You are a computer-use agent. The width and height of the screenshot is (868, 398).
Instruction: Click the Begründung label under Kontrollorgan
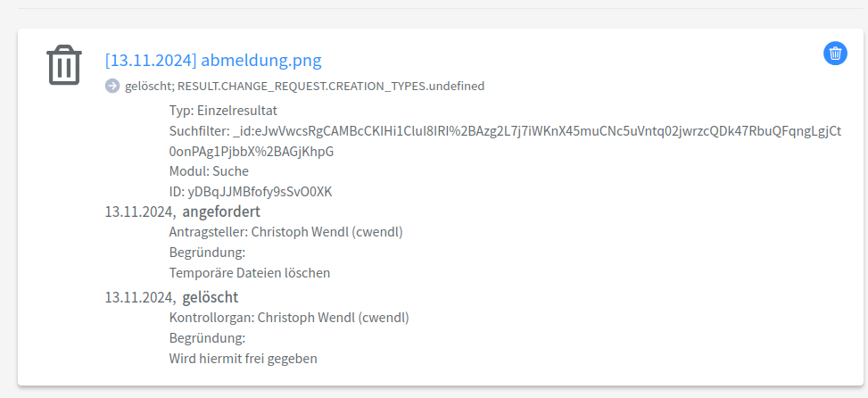tap(207, 338)
